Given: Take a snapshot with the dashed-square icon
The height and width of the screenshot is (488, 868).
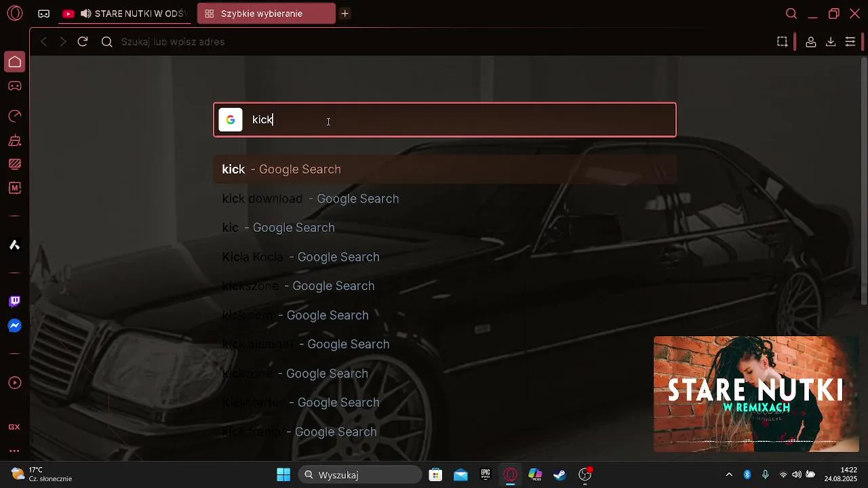Looking at the screenshot, I should (782, 42).
